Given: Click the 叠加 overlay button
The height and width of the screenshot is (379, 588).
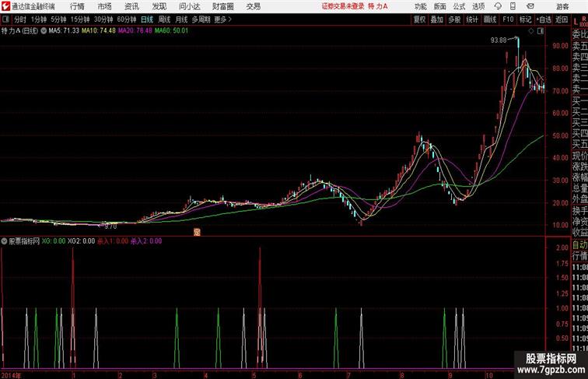Looking at the screenshot, I should pos(437,19).
